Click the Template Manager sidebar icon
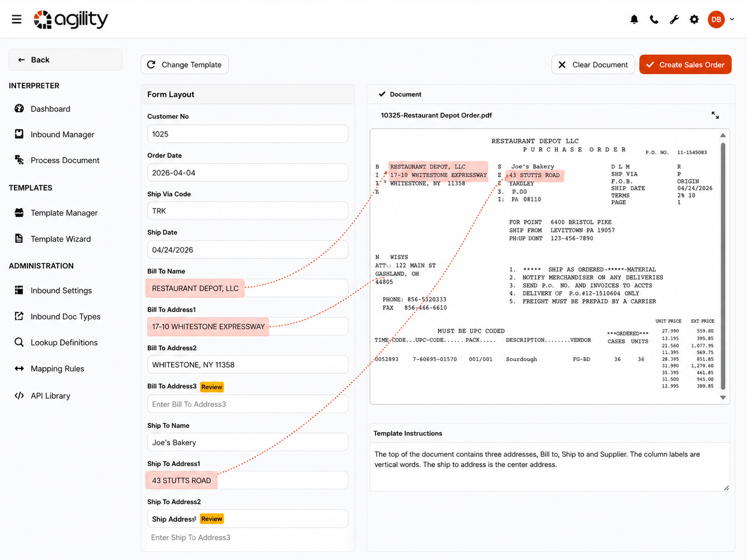Image resolution: width=747 pixels, height=560 pixels. point(19,212)
